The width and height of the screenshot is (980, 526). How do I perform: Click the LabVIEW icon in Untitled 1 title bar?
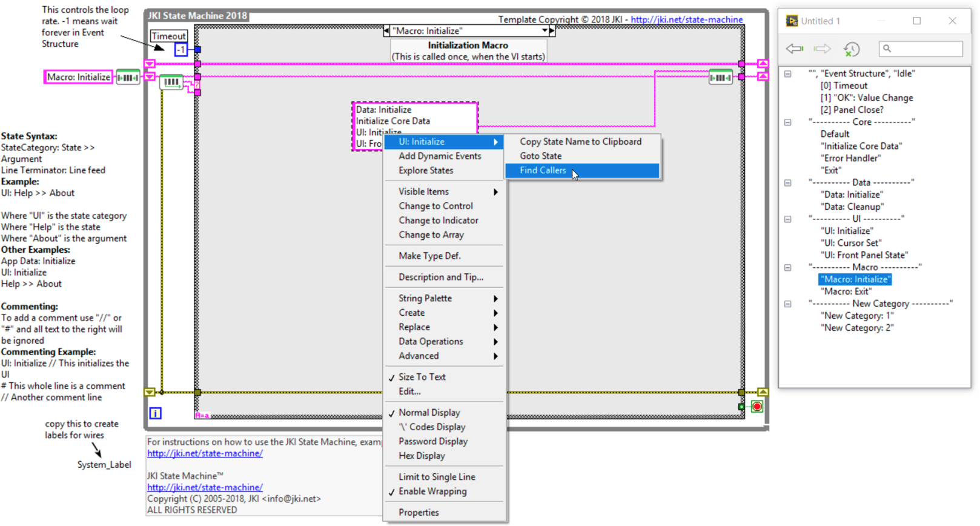tap(792, 21)
